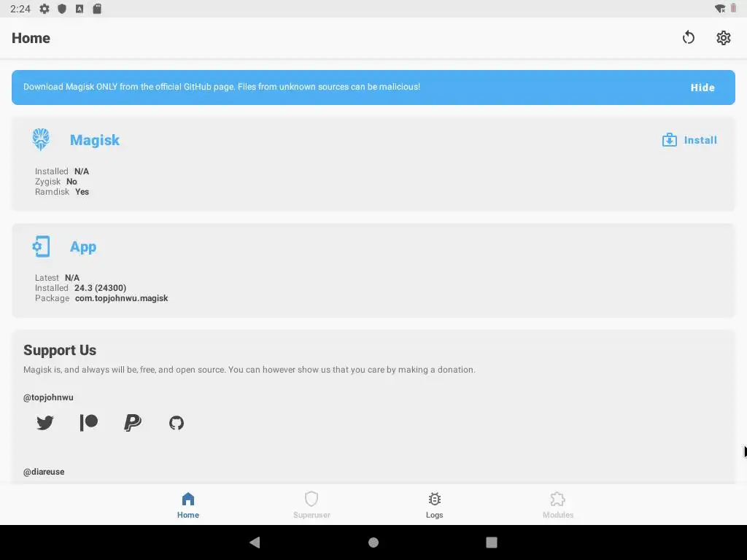The image size is (747, 560).
Task: Tap Android back navigation button
Action: coord(255,542)
